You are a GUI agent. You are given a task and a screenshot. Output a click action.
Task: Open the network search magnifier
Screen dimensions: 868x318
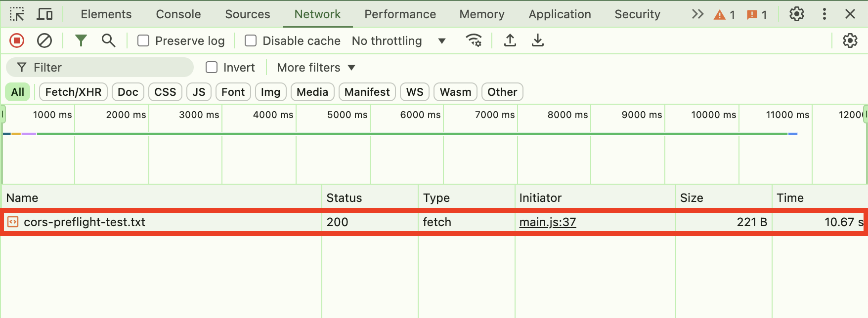[x=108, y=40]
